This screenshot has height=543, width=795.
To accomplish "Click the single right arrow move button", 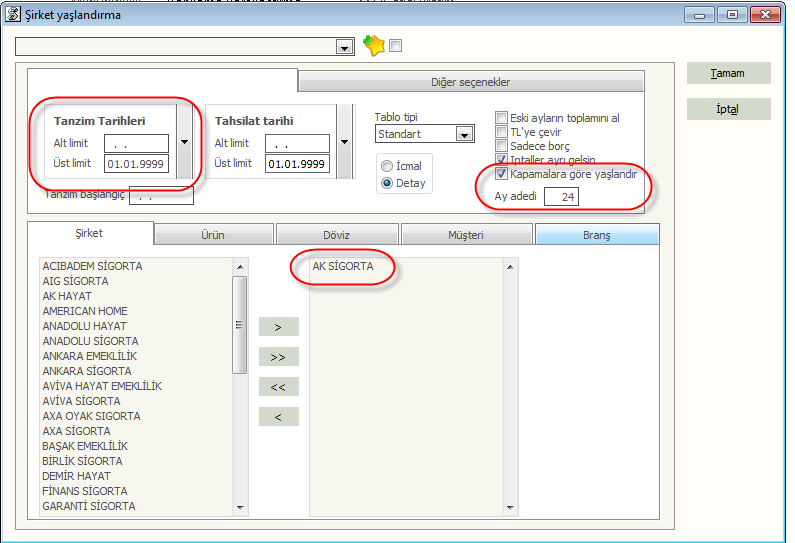I will coord(278,326).
